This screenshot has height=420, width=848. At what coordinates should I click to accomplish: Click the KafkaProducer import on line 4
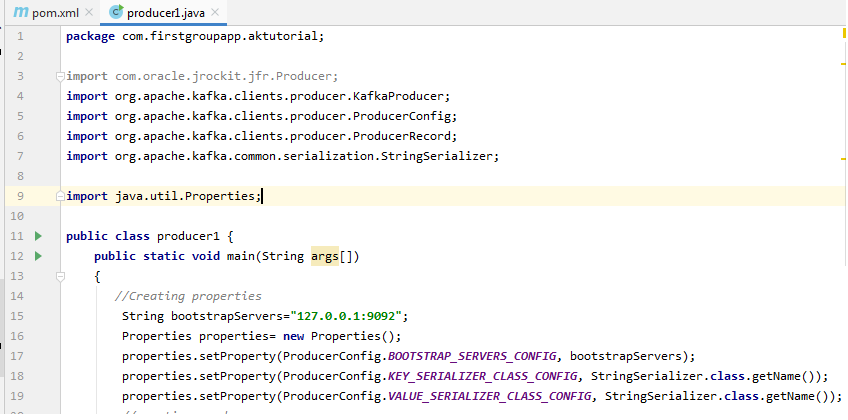pyautogui.click(x=258, y=96)
